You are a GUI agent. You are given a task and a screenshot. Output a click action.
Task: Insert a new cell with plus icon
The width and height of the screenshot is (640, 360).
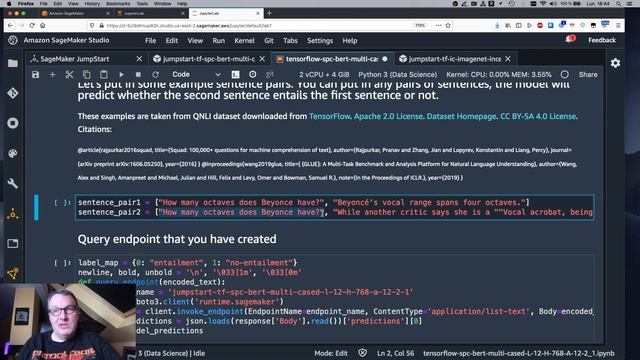coord(52,75)
